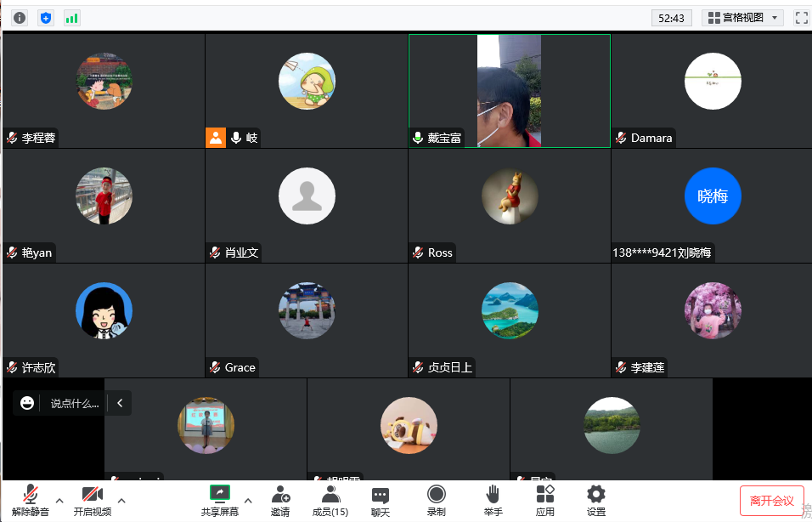
Task: Expand video options arrow beside 开启视频
Action: click(x=121, y=500)
